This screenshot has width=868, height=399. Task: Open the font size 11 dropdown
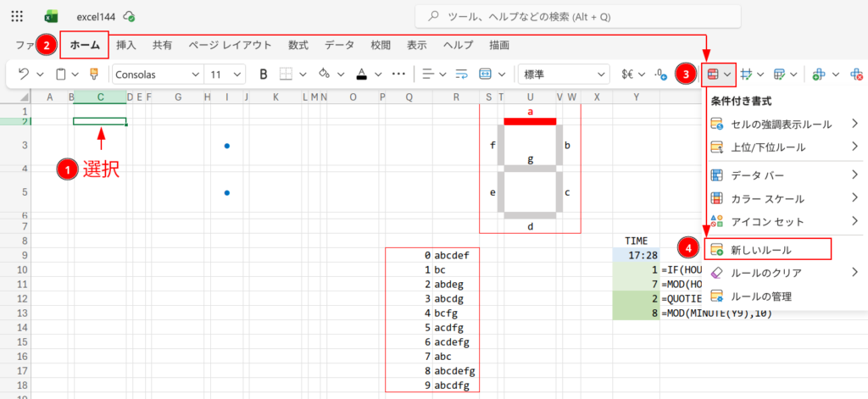225,75
